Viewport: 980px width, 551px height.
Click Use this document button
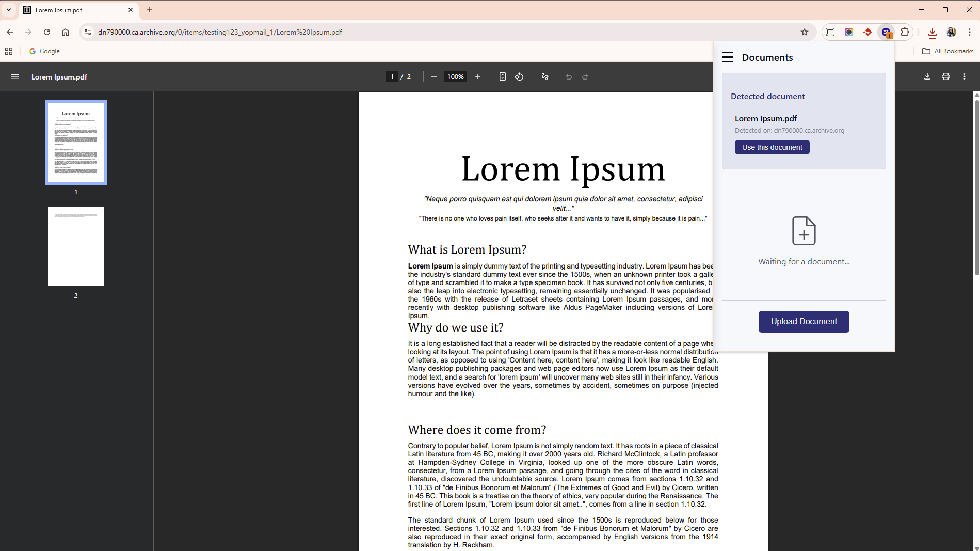[772, 147]
